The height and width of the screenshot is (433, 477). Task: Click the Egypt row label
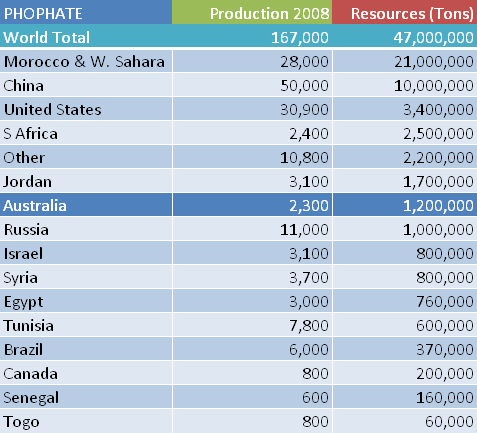pyautogui.click(x=23, y=302)
